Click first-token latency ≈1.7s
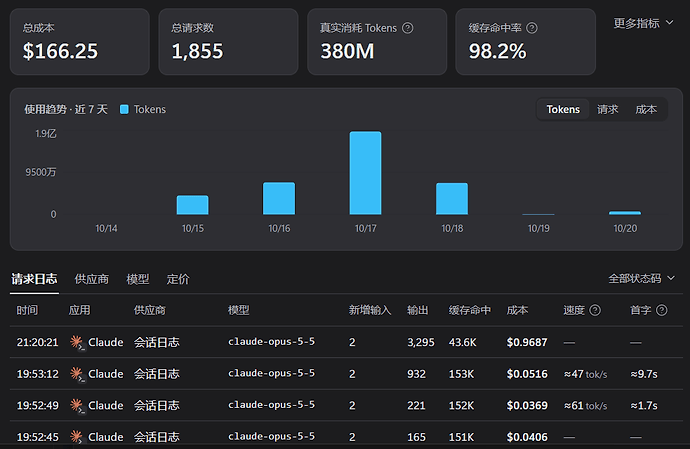This screenshot has width=690, height=449. click(x=644, y=406)
